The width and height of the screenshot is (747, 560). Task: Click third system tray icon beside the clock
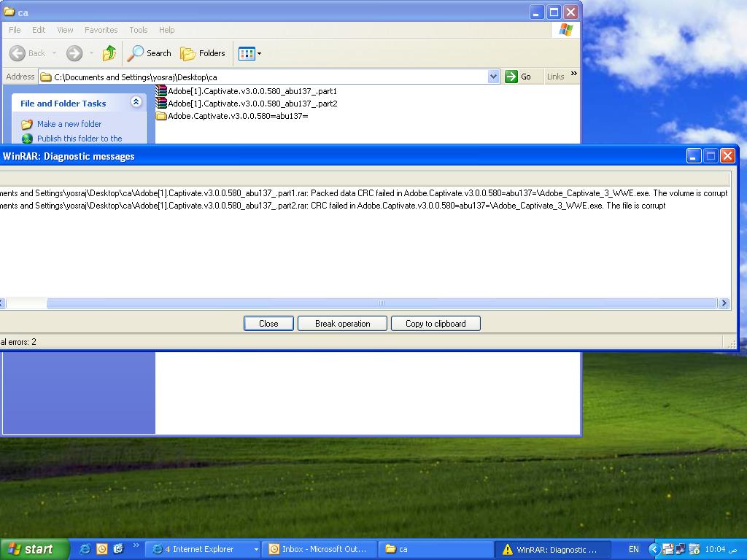(x=694, y=549)
